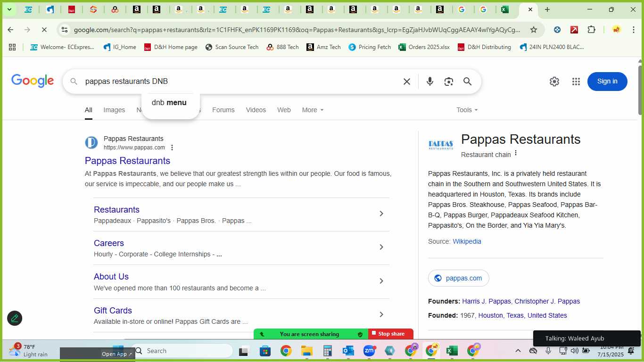Open founder Christopher J. Pappas link
Viewport: 644px width, 362px height.
click(x=547, y=301)
